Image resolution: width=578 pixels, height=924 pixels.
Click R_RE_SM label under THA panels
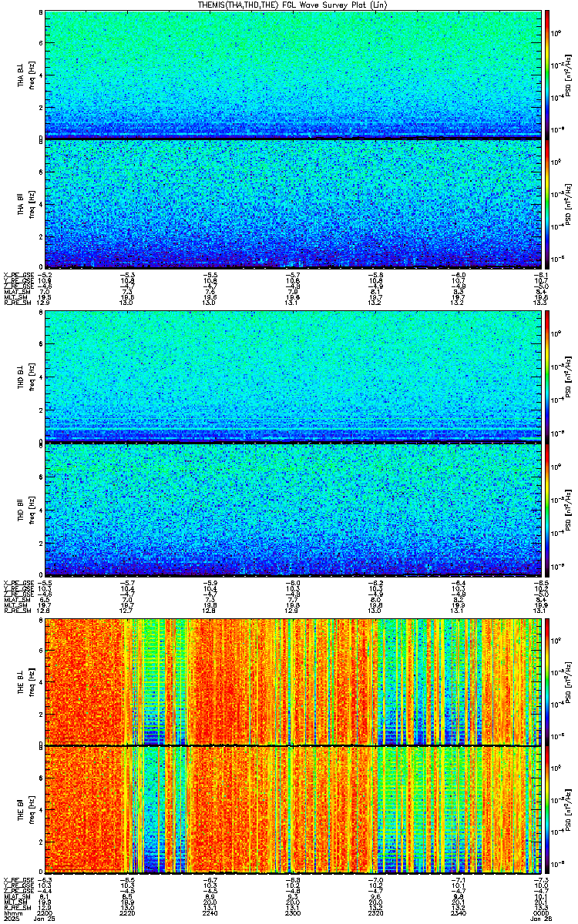coord(16,303)
